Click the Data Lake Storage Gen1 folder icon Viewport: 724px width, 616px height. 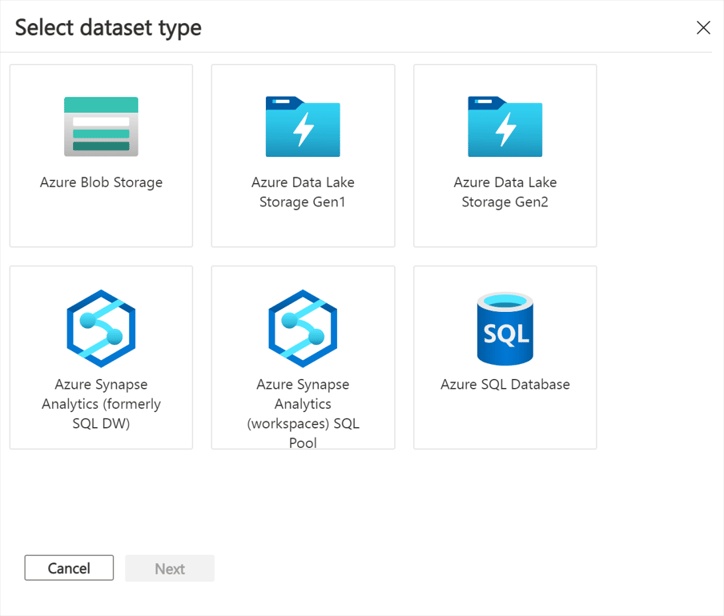pyautogui.click(x=303, y=127)
